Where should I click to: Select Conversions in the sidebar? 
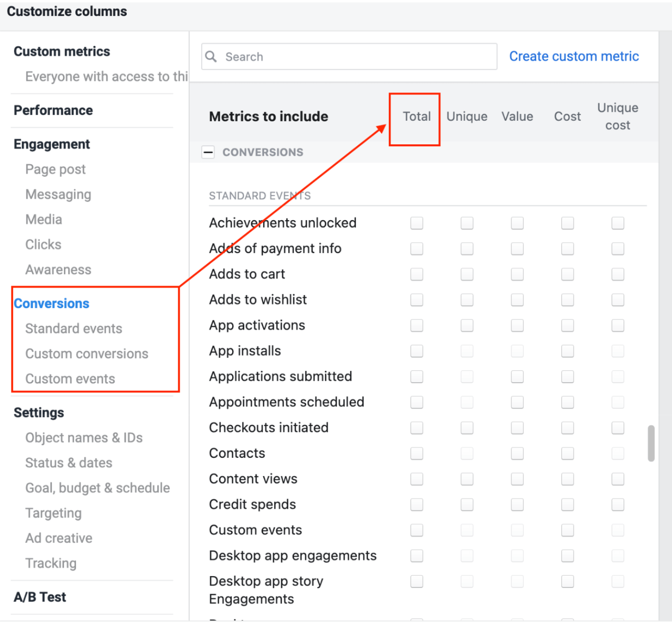[x=51, y=304]
